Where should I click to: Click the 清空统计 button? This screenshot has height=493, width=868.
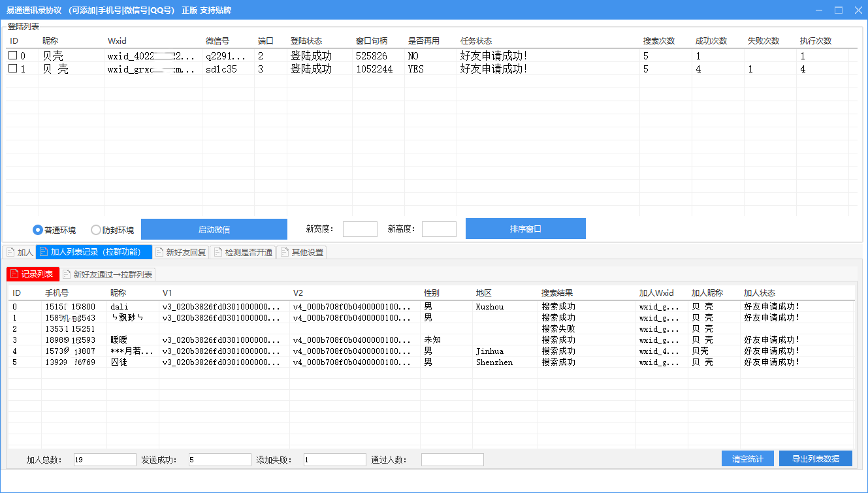(748, 458)
